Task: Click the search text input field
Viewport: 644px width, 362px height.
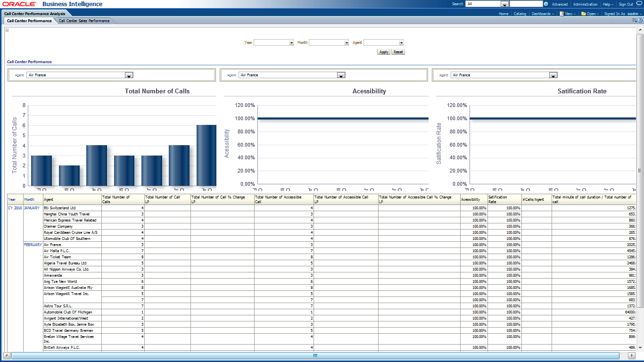Action: click(526, 4)
